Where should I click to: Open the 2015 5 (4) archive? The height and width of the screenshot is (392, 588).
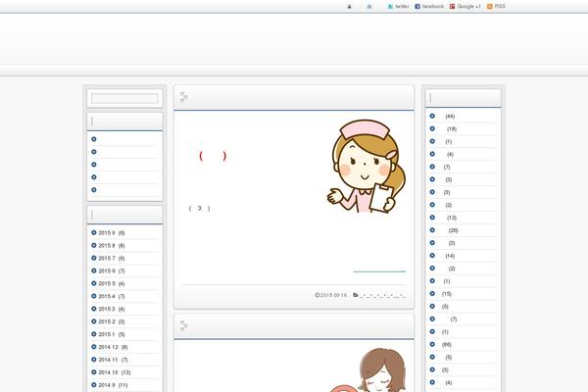tap(112, 283)
